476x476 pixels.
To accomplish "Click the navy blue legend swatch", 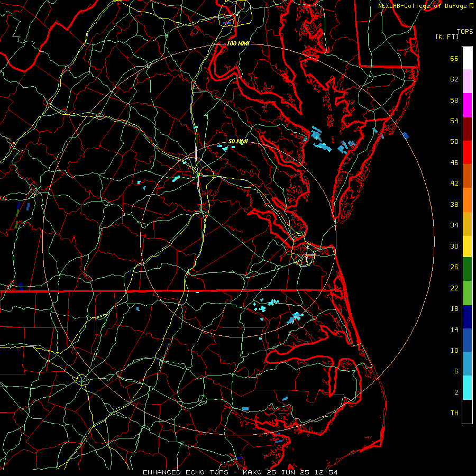I will coord(467,317).
